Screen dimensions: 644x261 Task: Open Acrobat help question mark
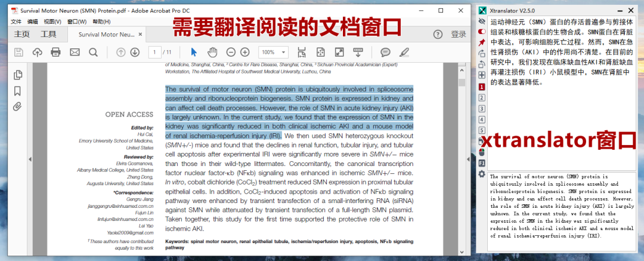[438, 34]
